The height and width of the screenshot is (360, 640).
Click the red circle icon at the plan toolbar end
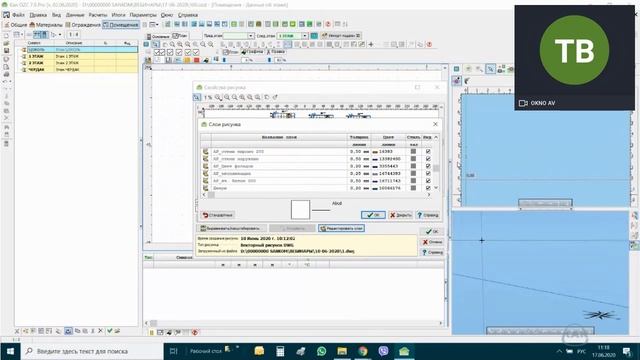pos(429,44)
